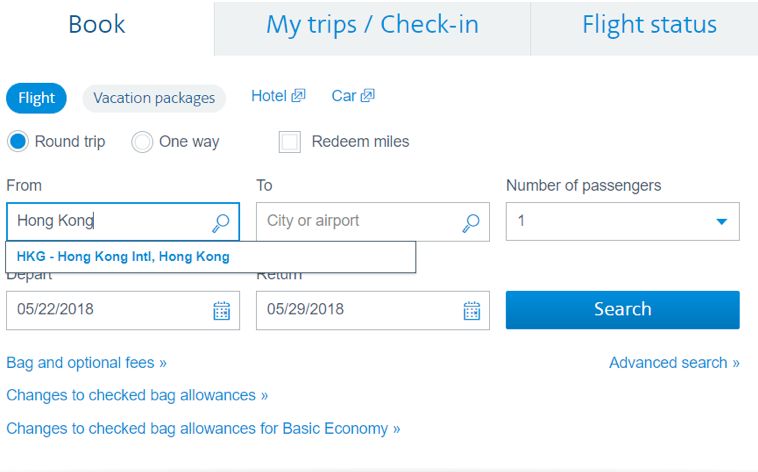Select the Book tab
Screen dimensions: 758x472
tap(97, 26)
